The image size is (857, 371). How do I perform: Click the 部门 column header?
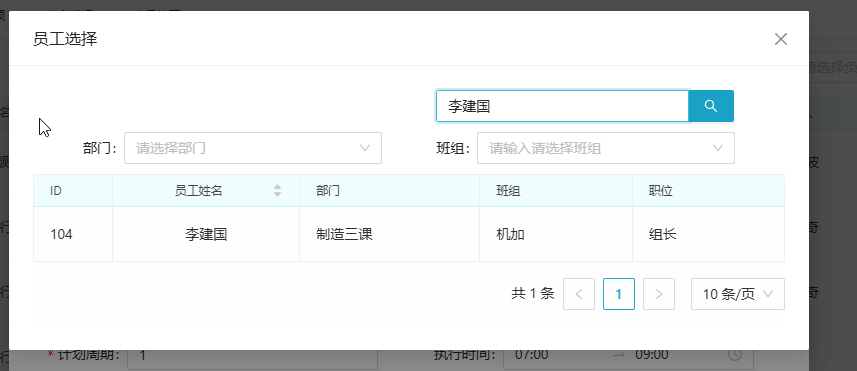pyautogui.click(x=389, y=191)
